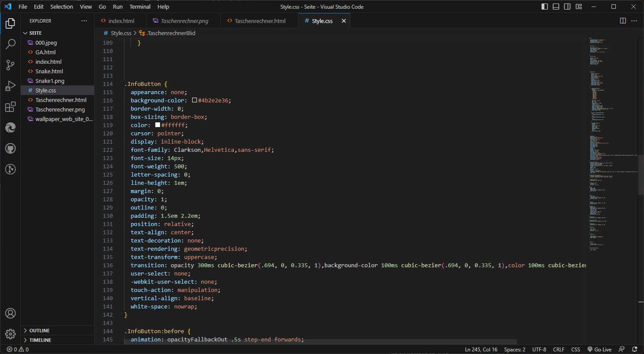Toggle the Secondary Side Bar layout button
Image resolution: width=644 pixels, height=354 pixels.
point(567,7)
